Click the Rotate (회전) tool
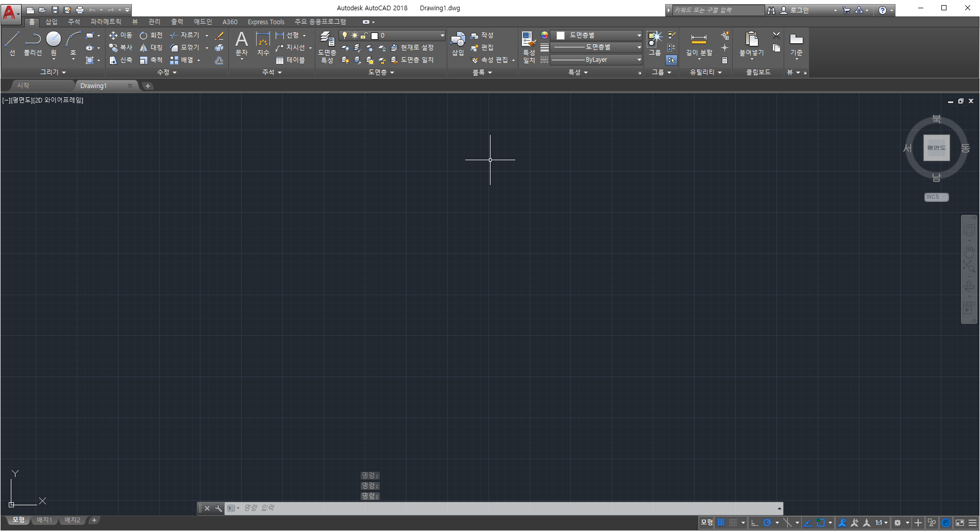This screenshot has width=980, height=531. coord(151,36)
